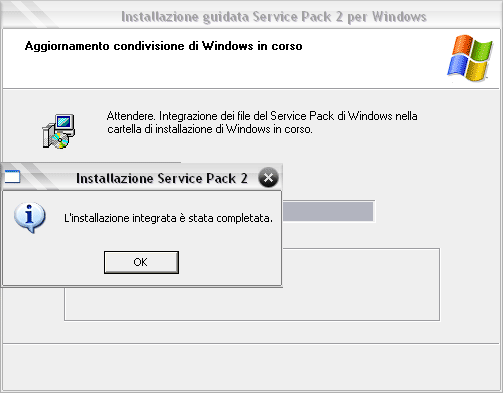503x393 pixels.
Task: Click the yellow pane of Windows logo
Action: (476, 71)
